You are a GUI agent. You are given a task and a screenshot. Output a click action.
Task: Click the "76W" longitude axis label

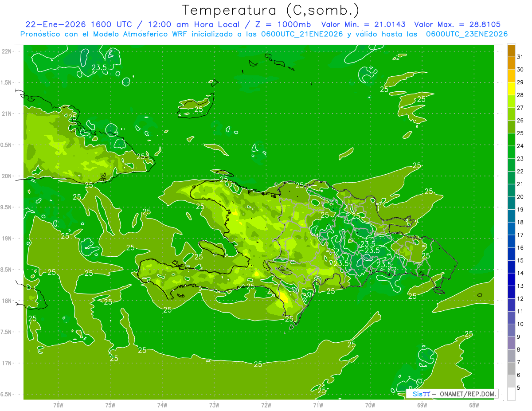pos(58,405)
